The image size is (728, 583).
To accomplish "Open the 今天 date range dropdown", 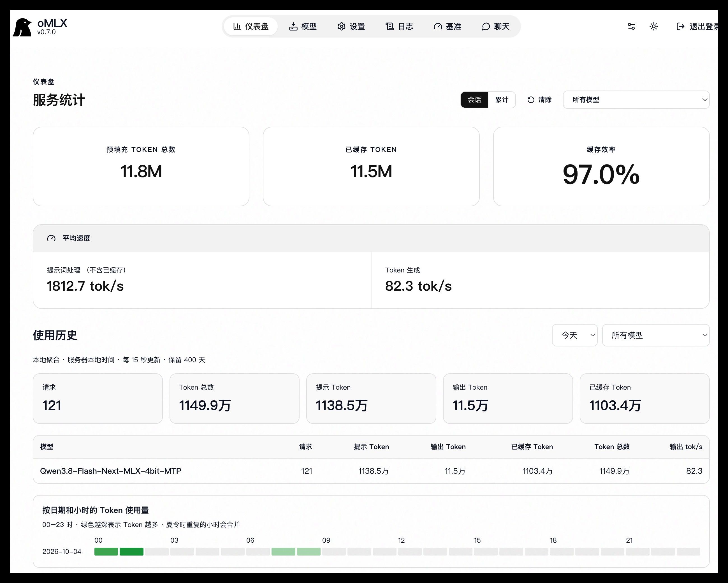I will (575, 335).
